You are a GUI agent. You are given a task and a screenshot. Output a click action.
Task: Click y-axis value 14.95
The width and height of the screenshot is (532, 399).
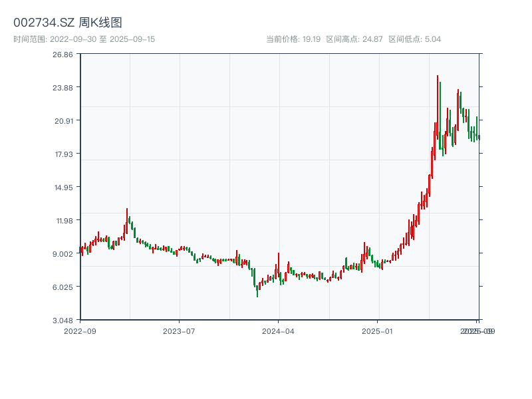[x=64, y=188]
